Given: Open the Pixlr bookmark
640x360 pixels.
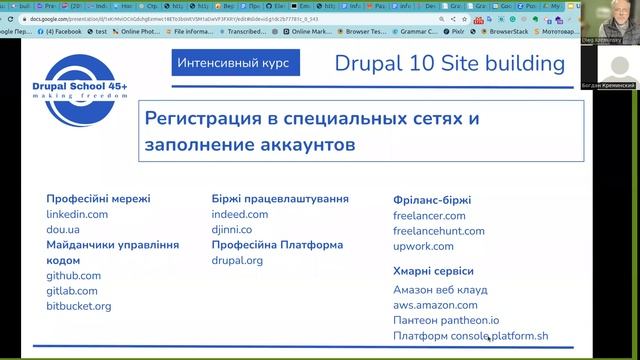Looking at the screenshot, I should point(454,31).
